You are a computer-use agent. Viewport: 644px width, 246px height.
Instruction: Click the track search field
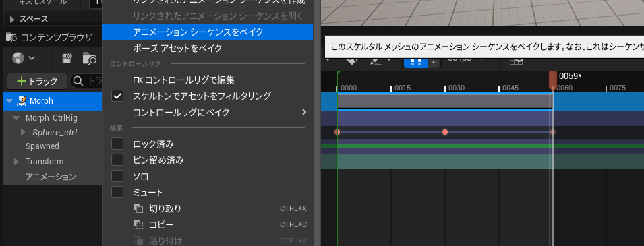coord(86,82)
